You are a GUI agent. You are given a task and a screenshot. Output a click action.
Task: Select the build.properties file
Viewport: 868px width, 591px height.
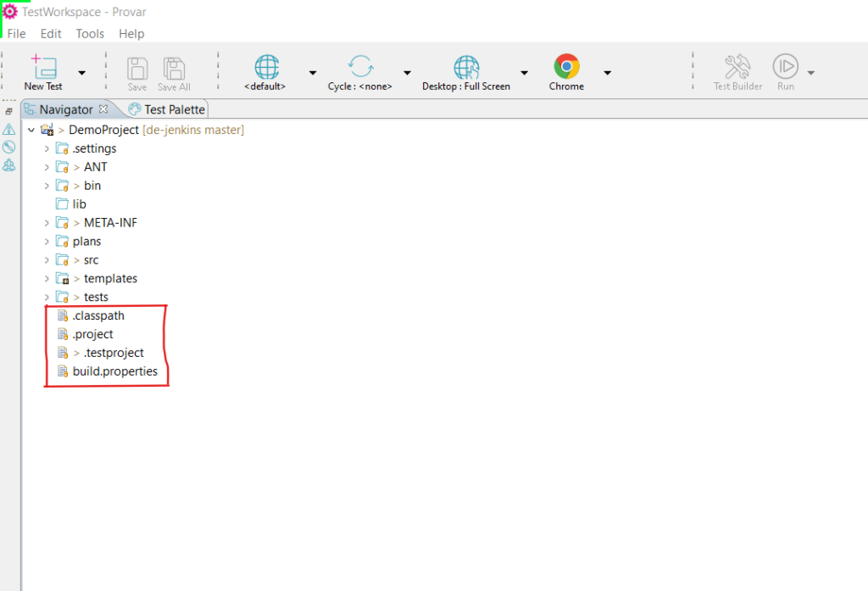[x=115, y=371]
